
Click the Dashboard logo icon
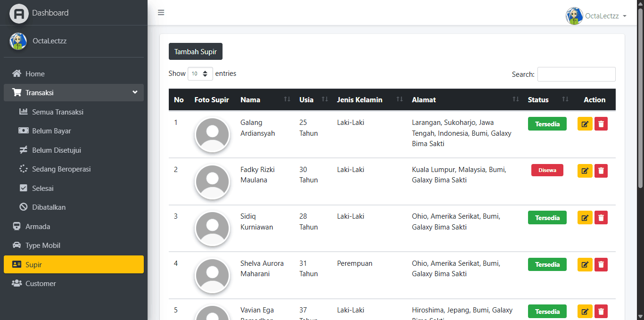(19, 13)
